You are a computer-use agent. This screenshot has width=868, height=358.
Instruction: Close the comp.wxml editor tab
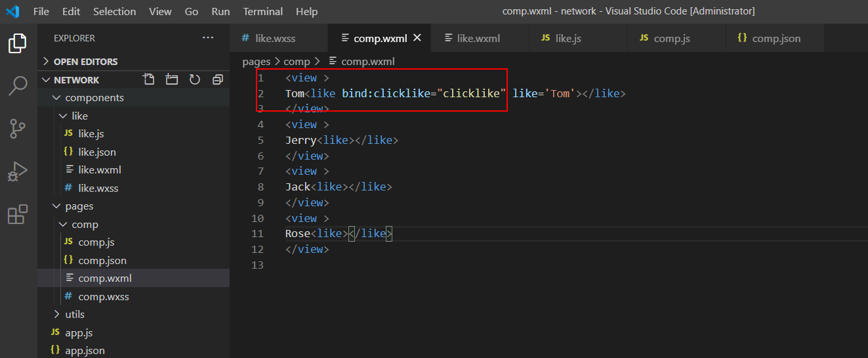click(x=418, y=38)
